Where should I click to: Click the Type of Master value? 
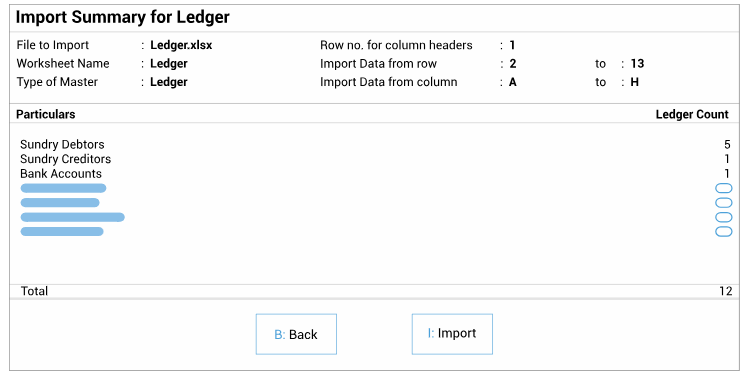point(169,82)
